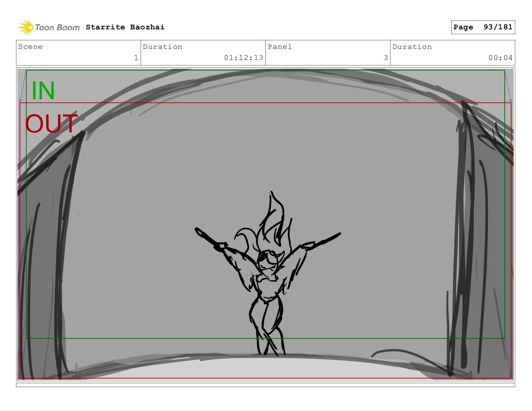Click the empty caption field below the panel
Viewport: 532px width, 411px height.
[x=265, y=385]
